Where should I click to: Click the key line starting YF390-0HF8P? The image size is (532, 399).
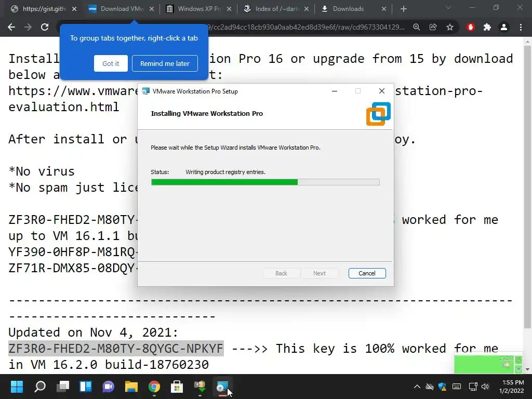(73, 252)
